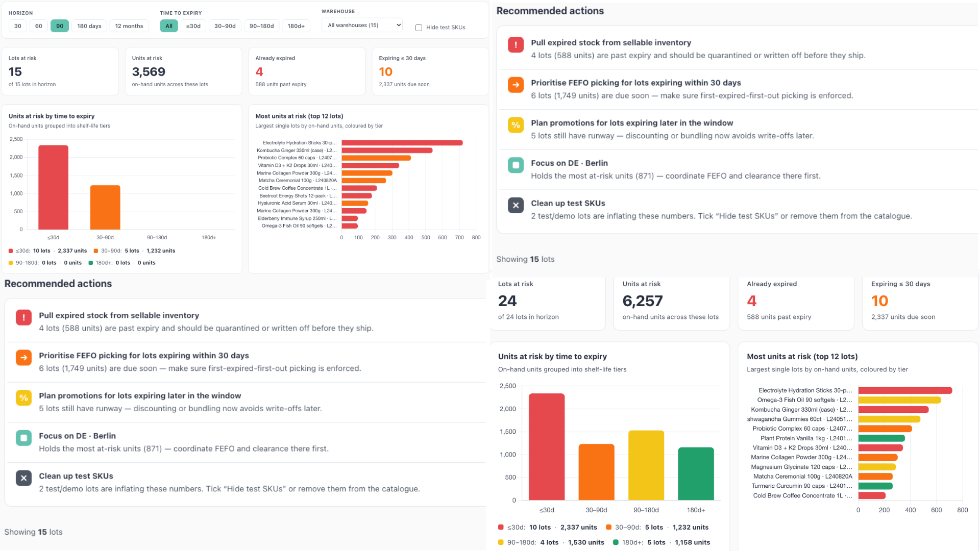Filter time to expiry by ≤30d
Screen dimensions: 980x551
click(193, 26)
